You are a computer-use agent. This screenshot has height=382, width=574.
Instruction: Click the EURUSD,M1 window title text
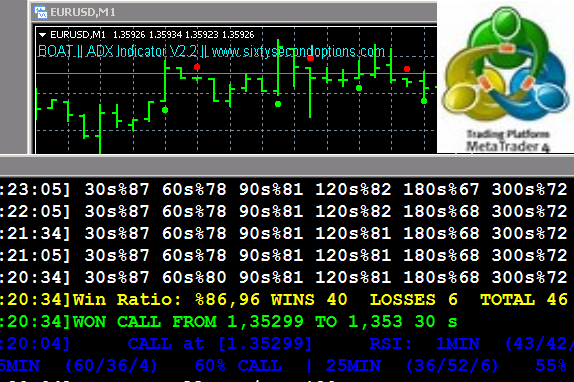click(83, 12)
